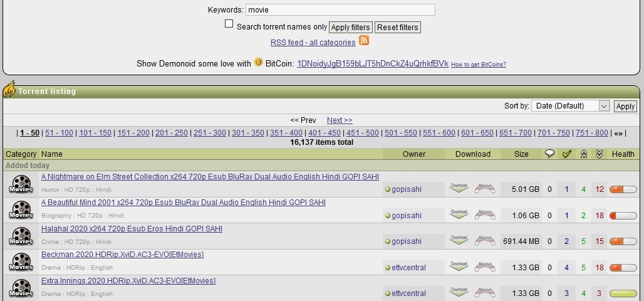Image resolution: width=644 pixels, height=301 pixels.
Task: Click the Movies category icon for Beckman.2020
Action: tap(21, 262)
